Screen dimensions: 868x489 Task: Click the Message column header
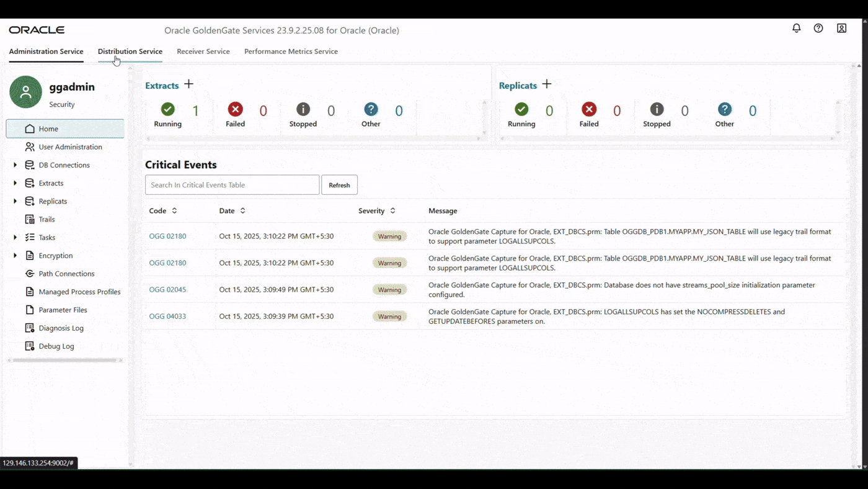click(x=443, y=211)
